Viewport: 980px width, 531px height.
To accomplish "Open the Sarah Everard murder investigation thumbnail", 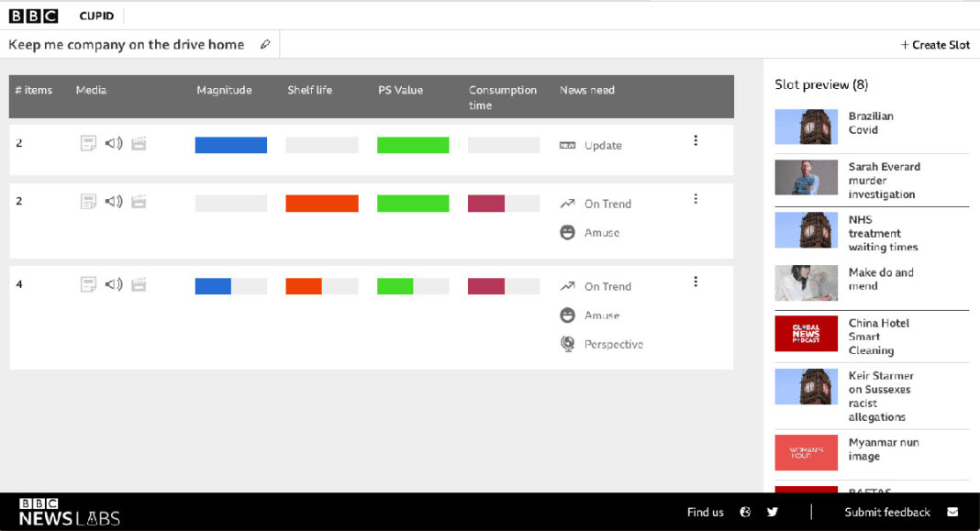I will pyautogui.click(x=806, y=178).
